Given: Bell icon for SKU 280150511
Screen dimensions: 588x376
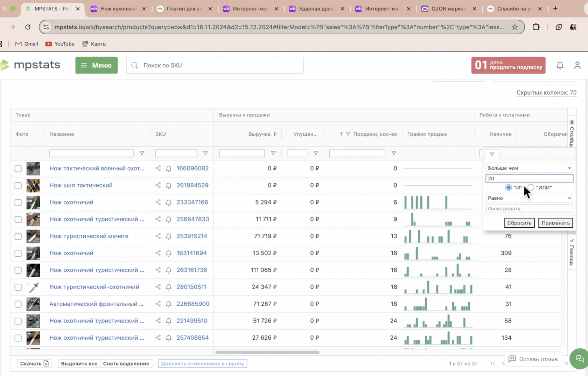Looking at the screenshot, I should (x=168, y=287).
